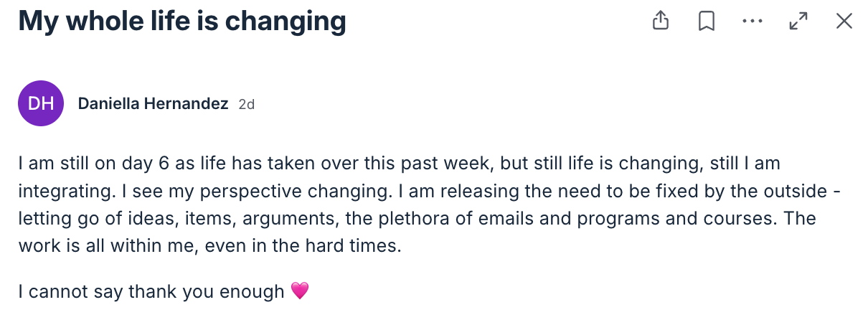Click the word "perspective" in the post
The image size is (868, 320).
(x=214, y=192)
